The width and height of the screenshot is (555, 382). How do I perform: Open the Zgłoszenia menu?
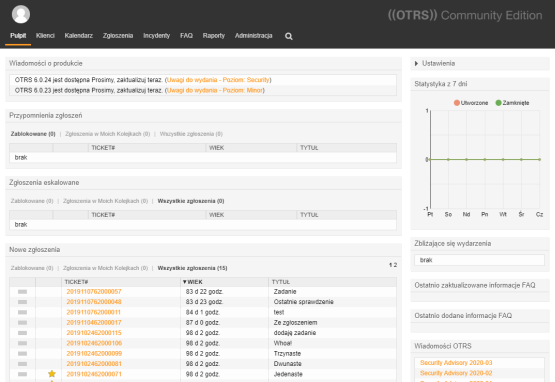coord(118,35)
